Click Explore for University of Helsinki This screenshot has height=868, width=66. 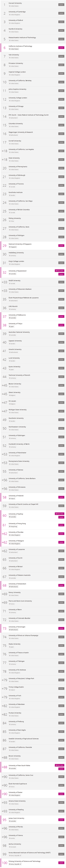click(61, 497)
